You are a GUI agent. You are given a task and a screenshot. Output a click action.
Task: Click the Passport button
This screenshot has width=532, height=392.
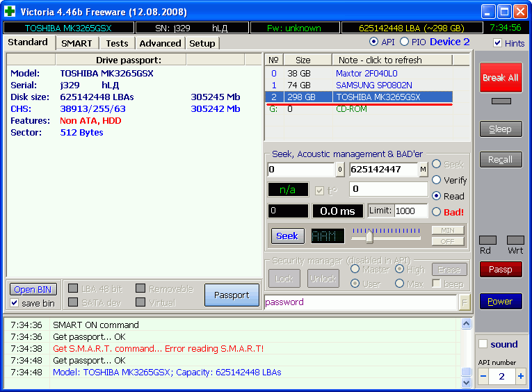click(231, 295)
